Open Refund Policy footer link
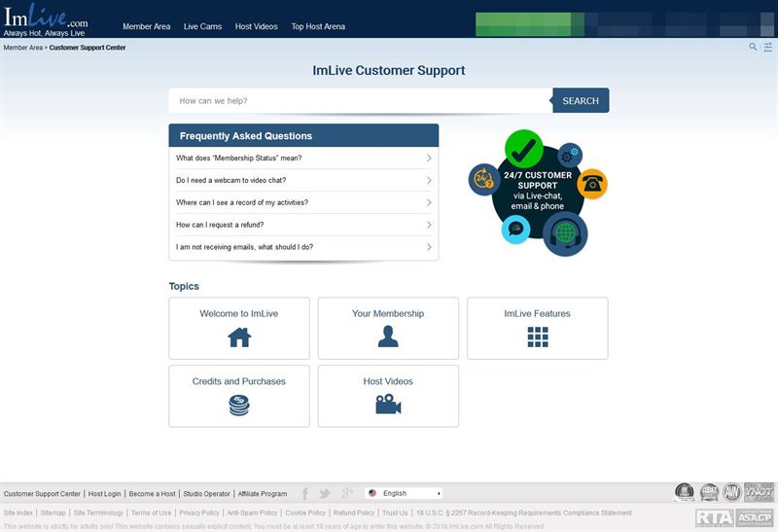 354,513
